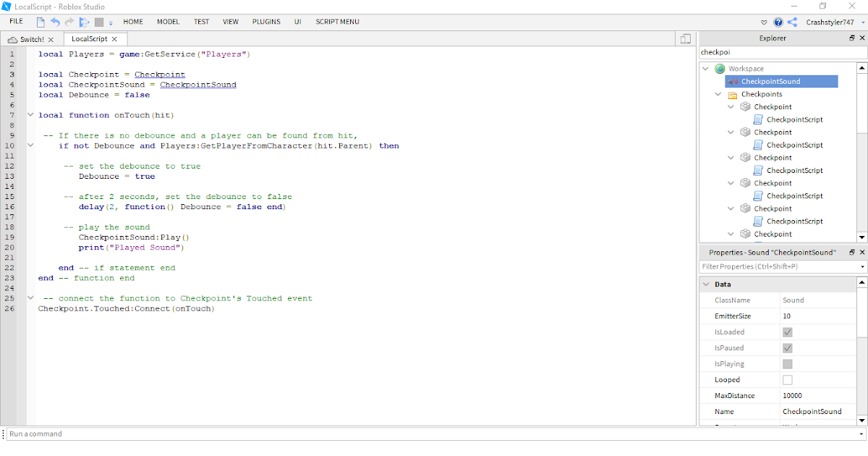Enable the Looped checkbox
Viewport: 868px width, 456px height.
tap(788, 380)
